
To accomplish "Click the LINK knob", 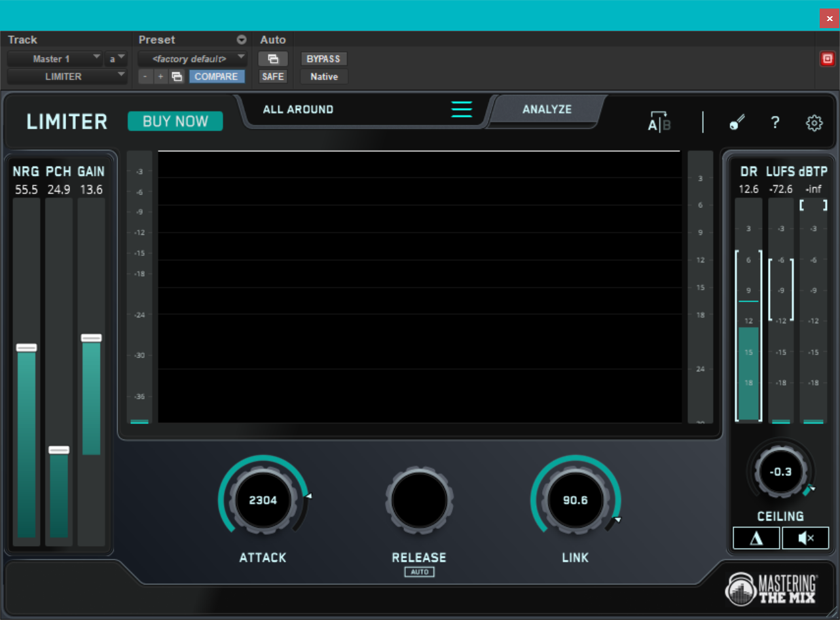I will [575, 501].
